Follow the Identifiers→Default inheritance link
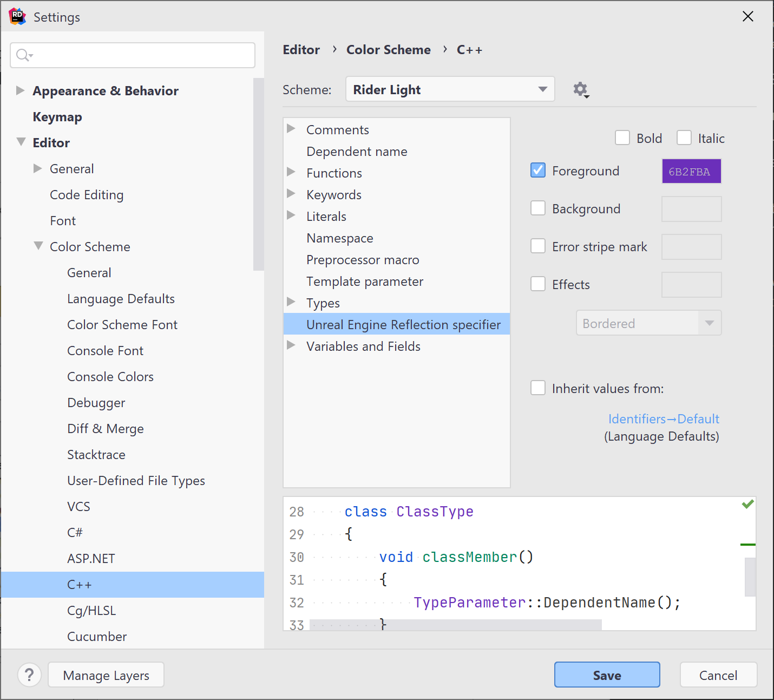 tap(664, 418)
